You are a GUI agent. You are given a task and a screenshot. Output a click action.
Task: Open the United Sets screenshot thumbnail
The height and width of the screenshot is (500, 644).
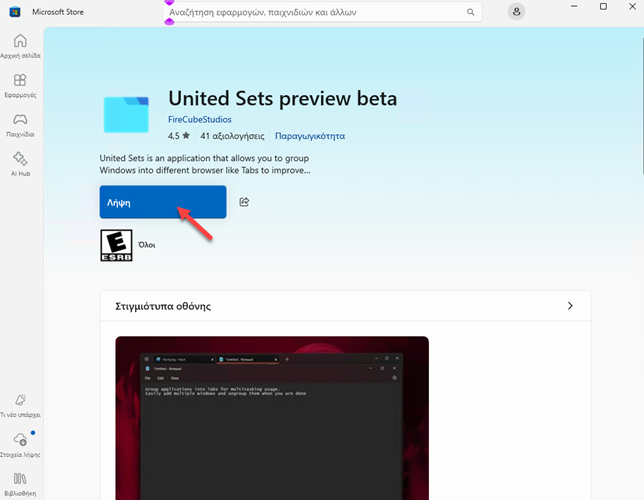tap(272, 418)
